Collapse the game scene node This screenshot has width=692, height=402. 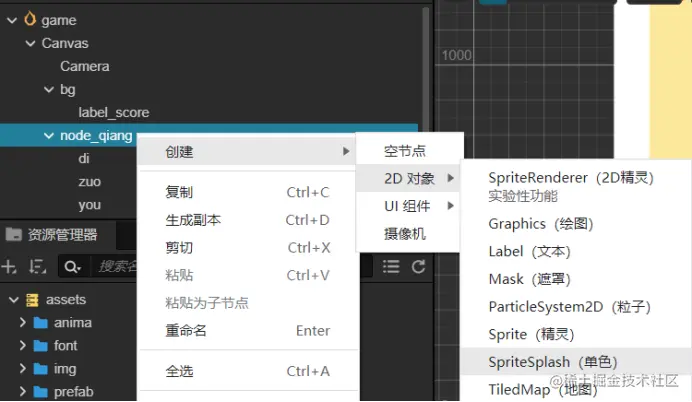pos(12,20)
